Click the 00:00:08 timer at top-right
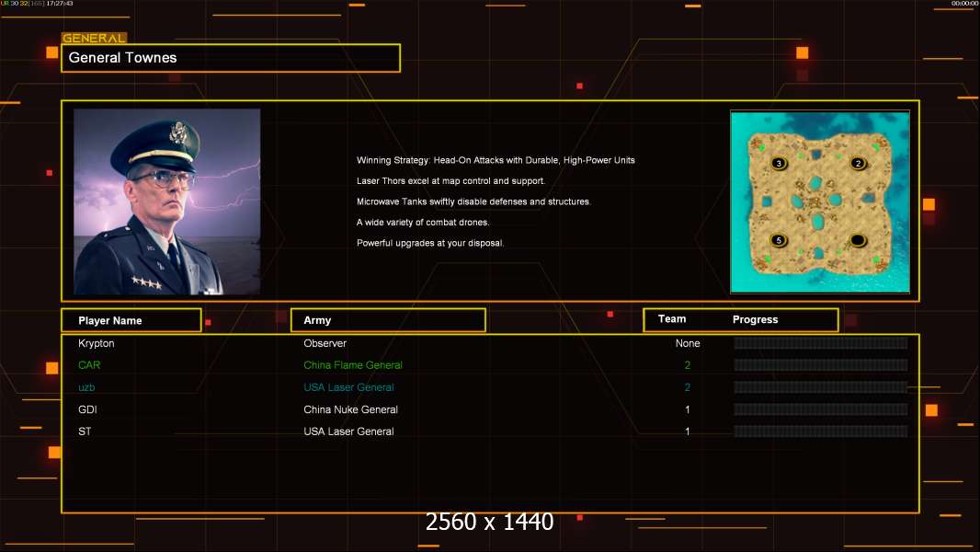This screenshot has width=980, height=552. [964, 4]
